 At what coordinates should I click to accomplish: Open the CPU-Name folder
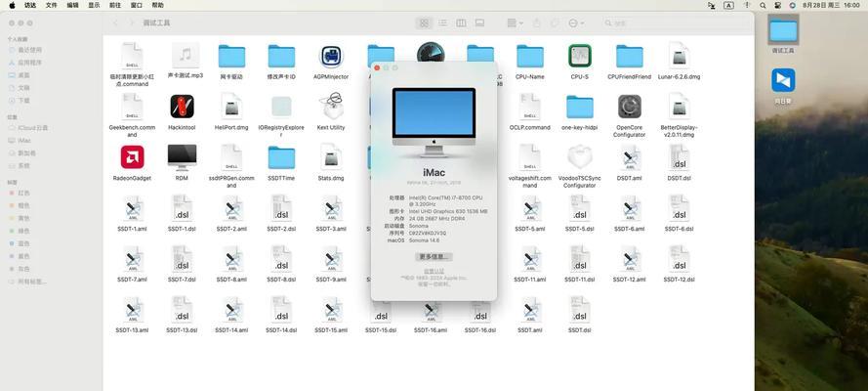click(x=530, y=57)
